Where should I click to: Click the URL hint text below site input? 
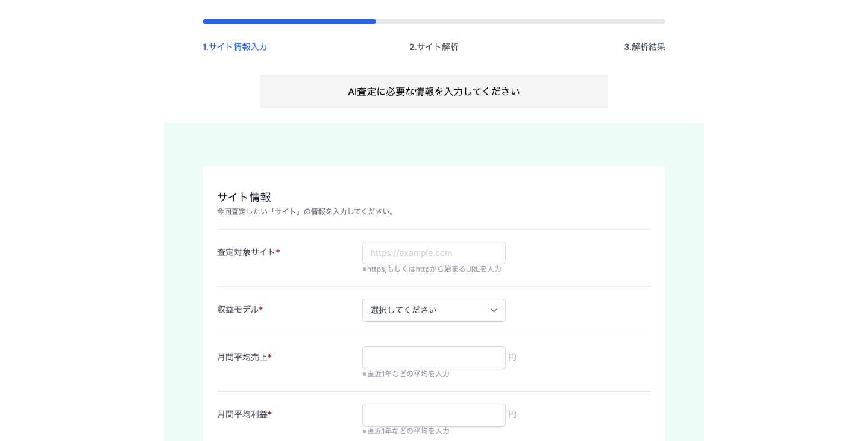click(x=432, y=269)
